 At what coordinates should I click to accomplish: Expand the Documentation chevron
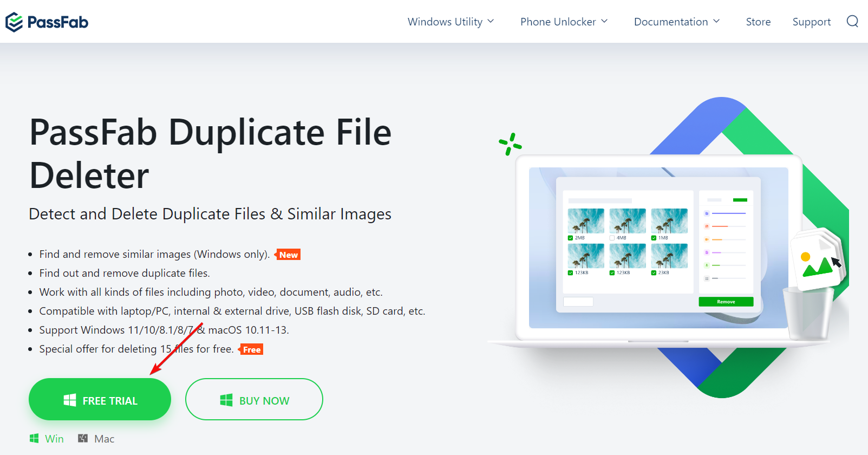[716, 21]
